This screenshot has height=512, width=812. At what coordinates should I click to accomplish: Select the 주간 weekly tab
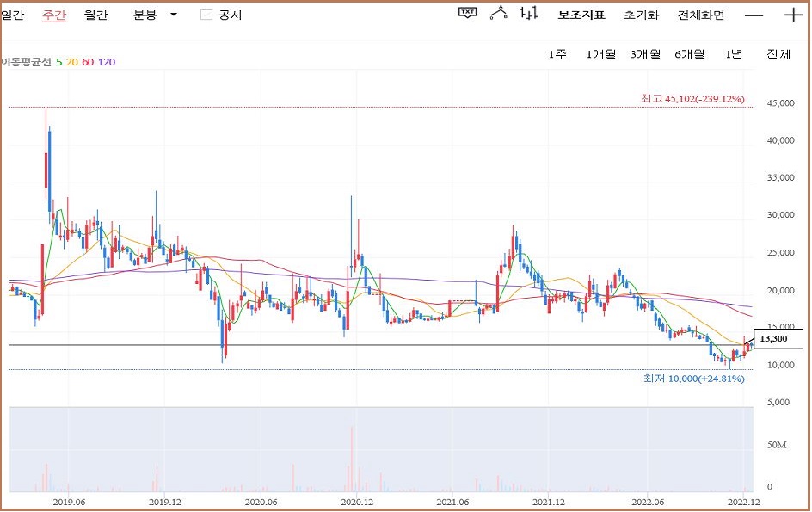pos(54,15)
